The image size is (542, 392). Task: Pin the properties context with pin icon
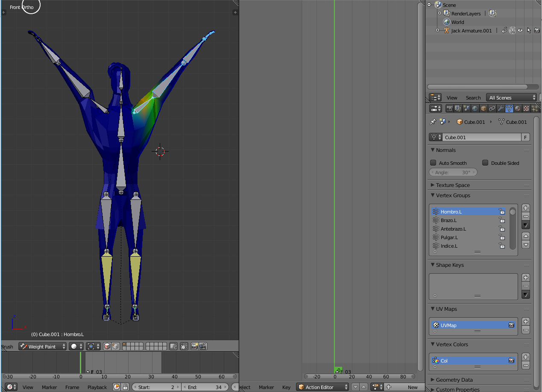433,122
